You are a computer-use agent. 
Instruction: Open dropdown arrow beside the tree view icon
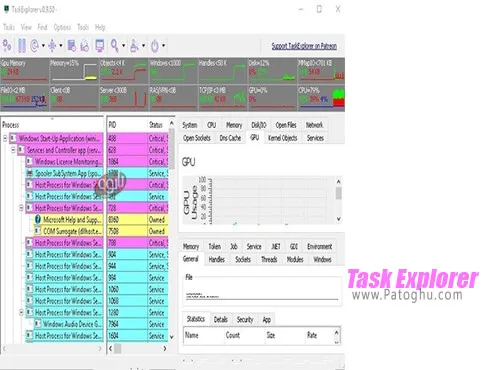61,45
